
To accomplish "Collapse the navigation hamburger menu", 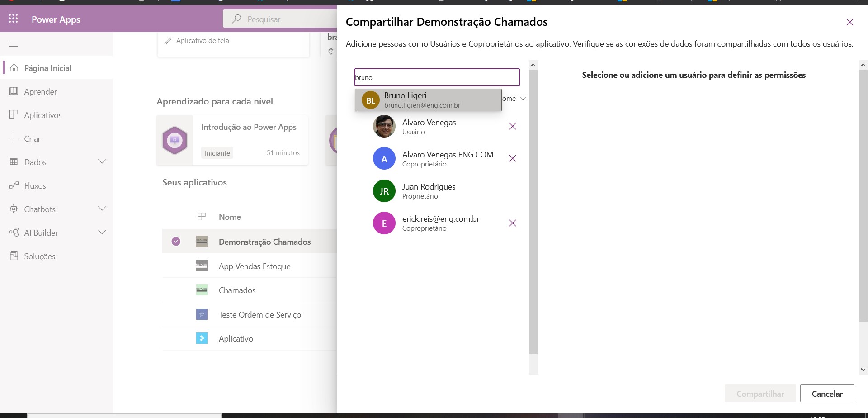I will click(x=14, y=44).
